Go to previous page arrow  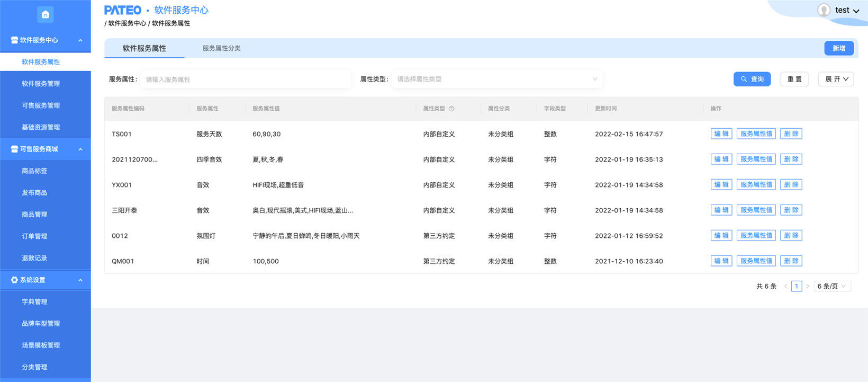785,287
